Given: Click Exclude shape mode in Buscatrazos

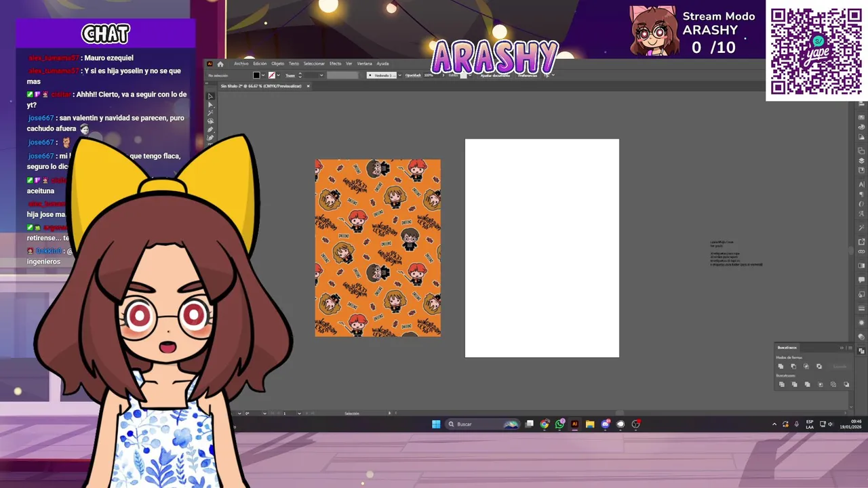Looking at the screenshot, I should 819,366.
